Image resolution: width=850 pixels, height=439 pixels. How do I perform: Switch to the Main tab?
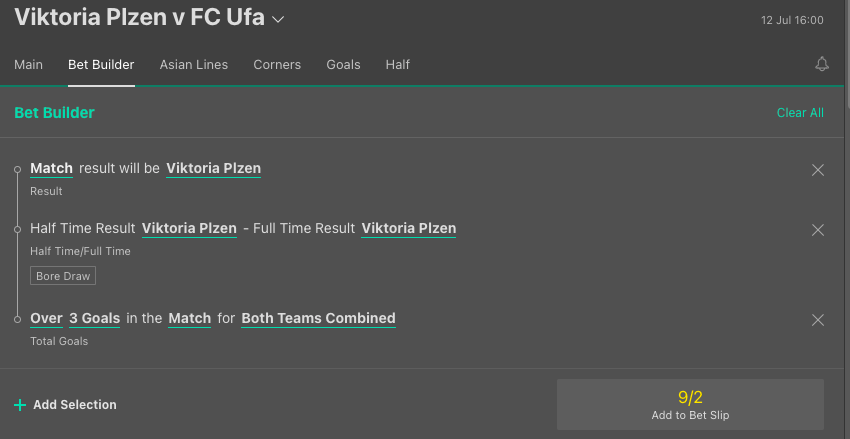point(28,64)
